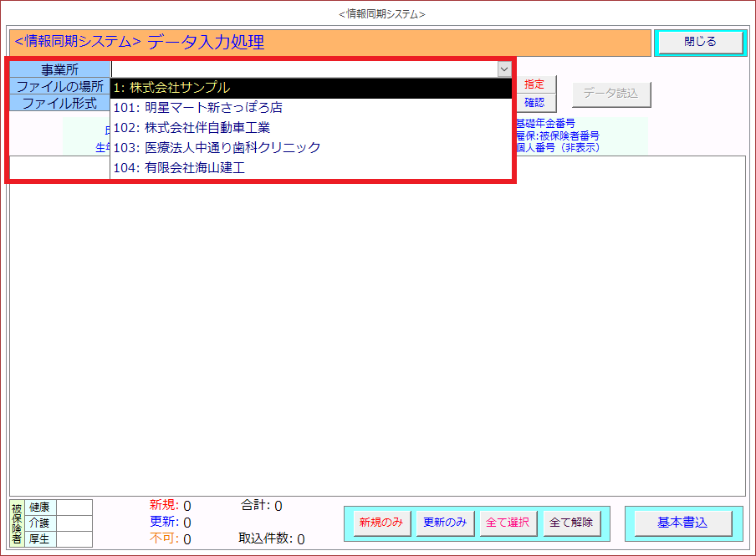Click the empty box beside 介護

(74, 523)
